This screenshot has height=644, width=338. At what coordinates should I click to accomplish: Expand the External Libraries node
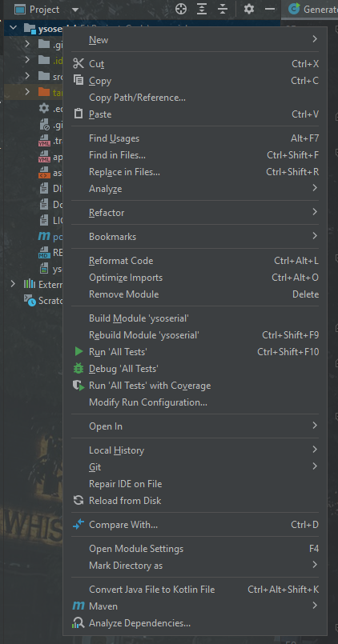click(x=13, y=284)
